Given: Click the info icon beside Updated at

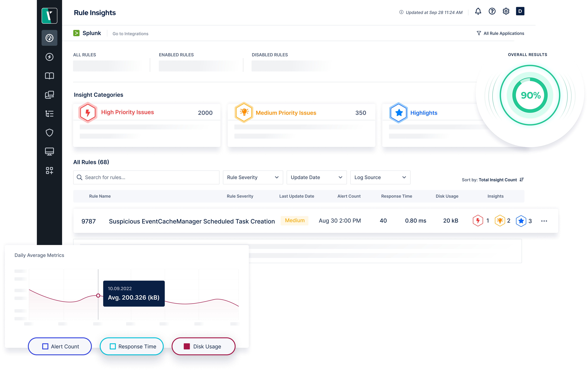Looking at the screenshot, I should (x=401, y=12).
